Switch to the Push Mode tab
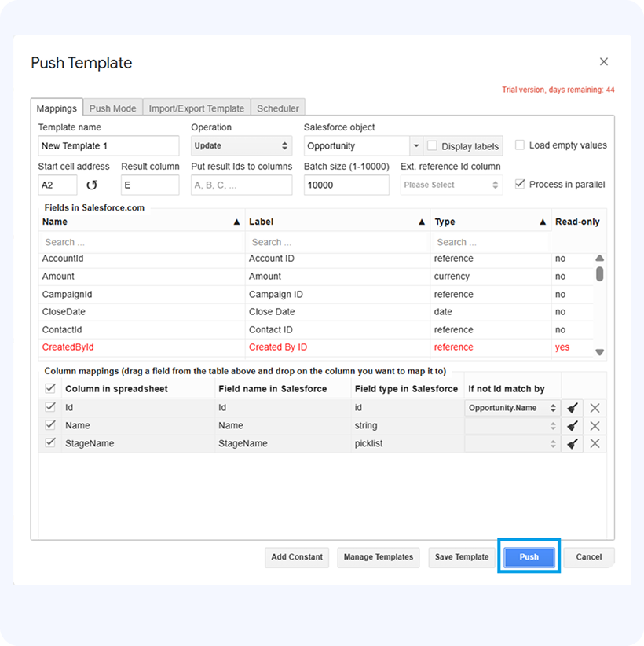 [112, 108]
